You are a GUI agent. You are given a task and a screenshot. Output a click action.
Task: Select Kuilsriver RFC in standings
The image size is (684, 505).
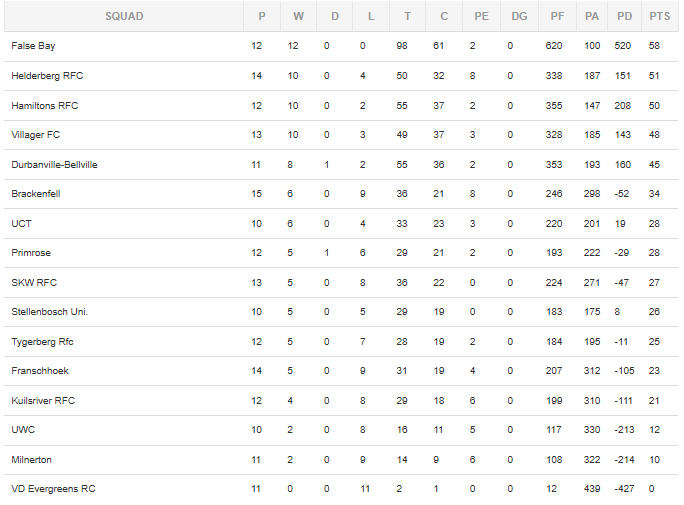[43, 401]
